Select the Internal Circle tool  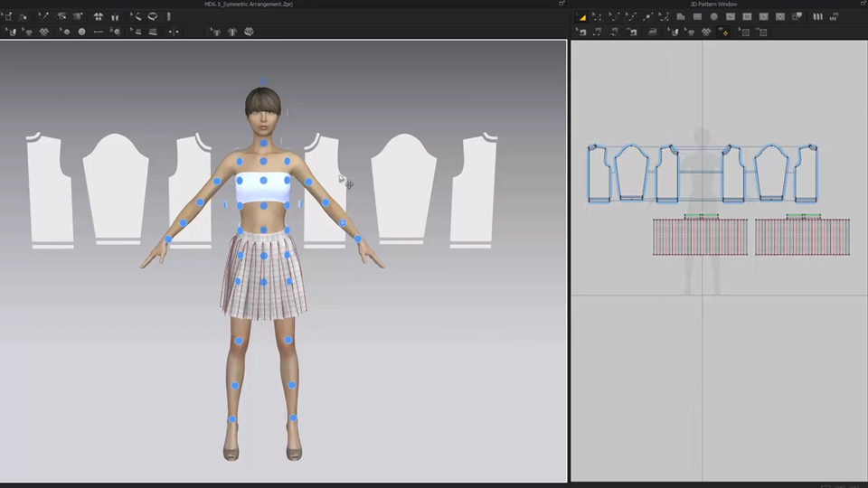coord(763,17)
